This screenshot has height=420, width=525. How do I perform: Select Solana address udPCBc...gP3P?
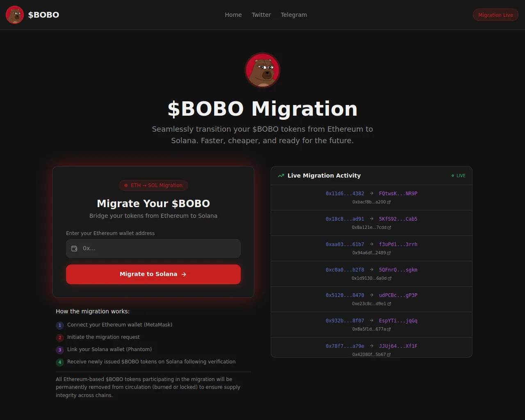[x=398, y=295]
